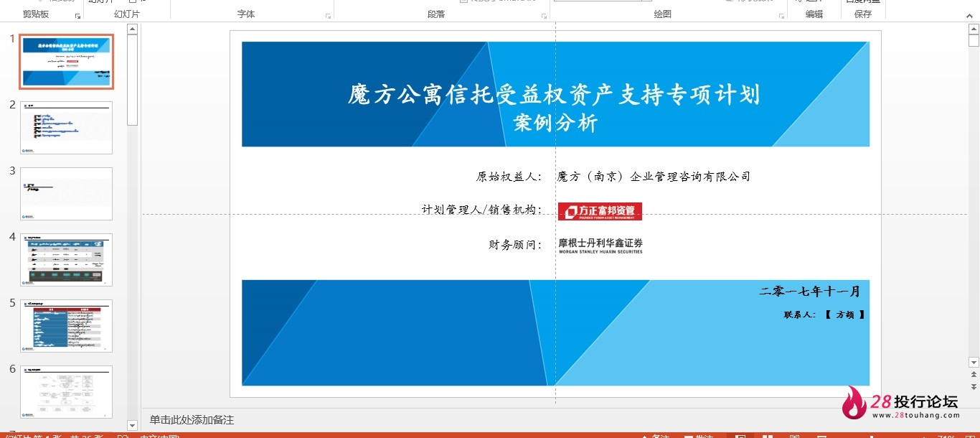This screenshot has height=438, width=980.
Task: Select slide 4 thumbnail
Action: [66, 260]
